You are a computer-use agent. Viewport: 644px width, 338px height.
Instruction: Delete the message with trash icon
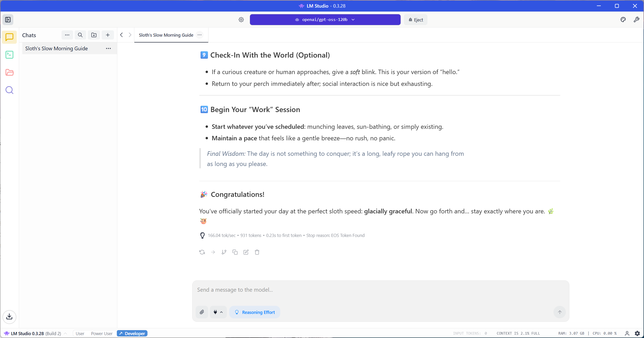click(x=257, y=252)
